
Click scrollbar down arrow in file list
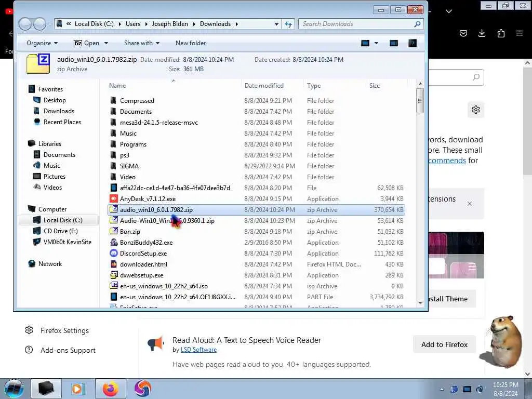(x=420, y=303)
